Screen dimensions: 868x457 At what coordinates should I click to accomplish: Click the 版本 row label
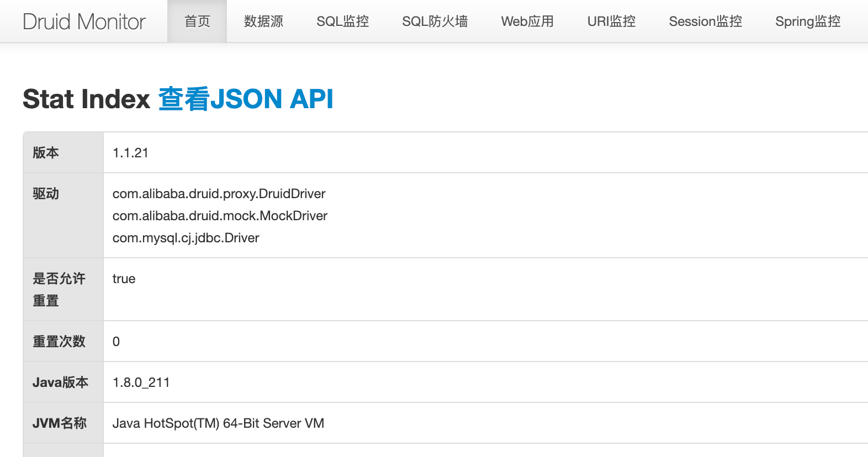click(46, 153)
